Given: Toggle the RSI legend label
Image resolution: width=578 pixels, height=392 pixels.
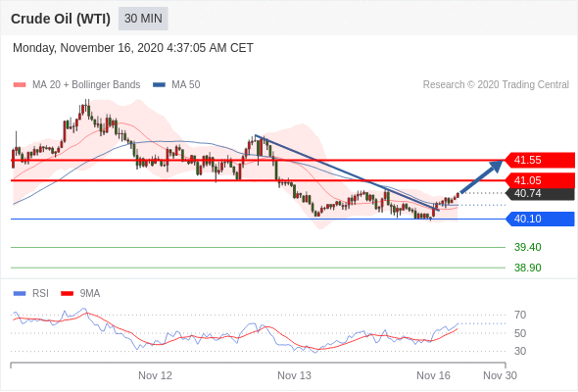Looking at the screenshot, I should click(40, 293).
